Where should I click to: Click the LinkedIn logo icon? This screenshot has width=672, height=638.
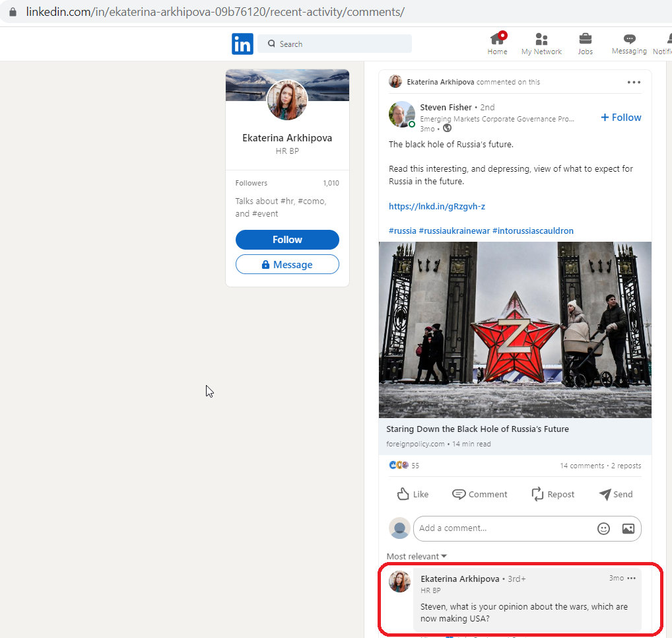coord(242,44)
